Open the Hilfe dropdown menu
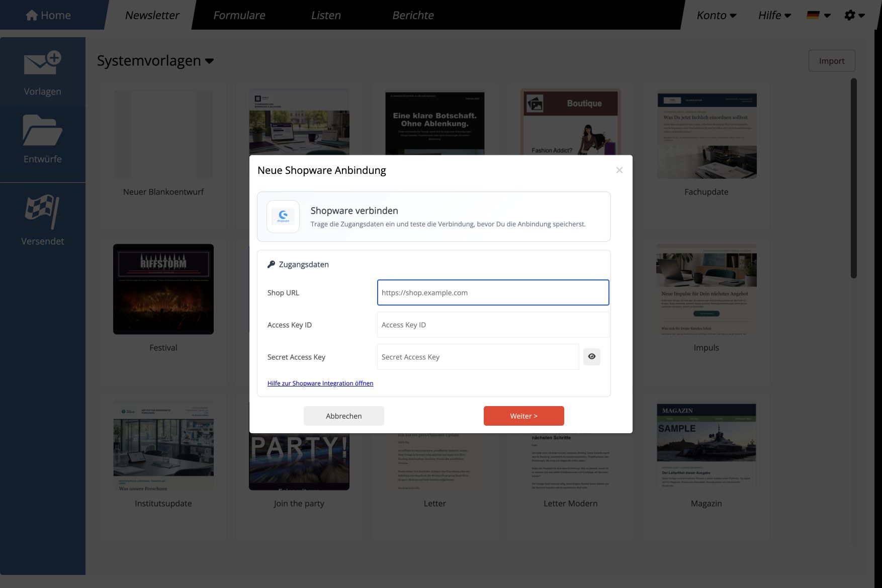Viewport: 882px width, 588px height. pos(774,15)
